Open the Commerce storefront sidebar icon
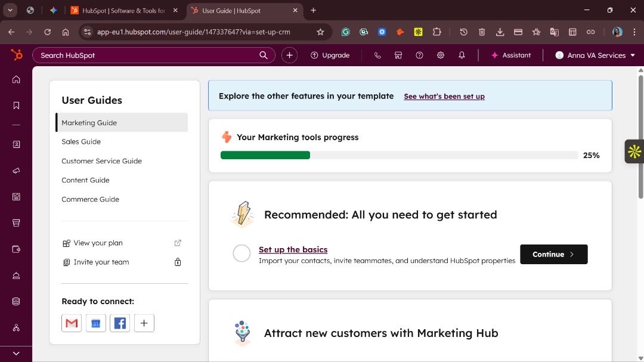Screen dimensions: 644x362 pos(16,222)
